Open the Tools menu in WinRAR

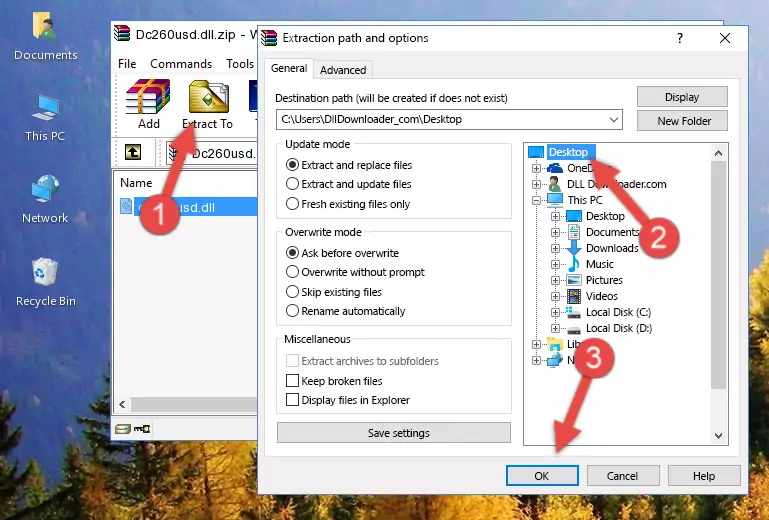(240, 64)
